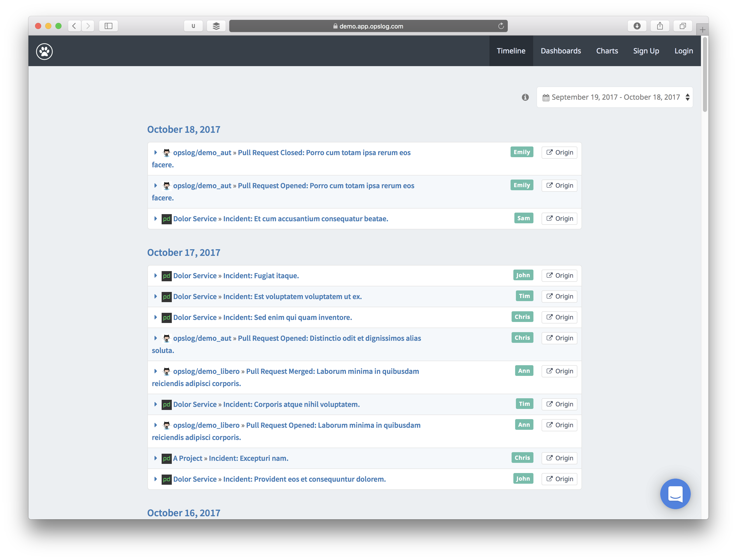This screenshot has width=737, height=560.
Task: Show all tabs with the tab overview icon
Action: coord(683,26)
